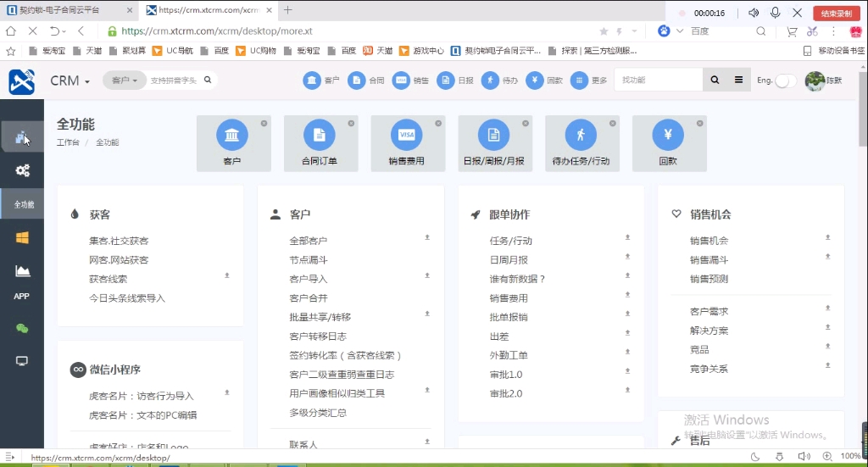The image size is (868, 467).
Task: Remove the 回款 shortcut card
Action: pyautogui.click(x=699, y=124)
